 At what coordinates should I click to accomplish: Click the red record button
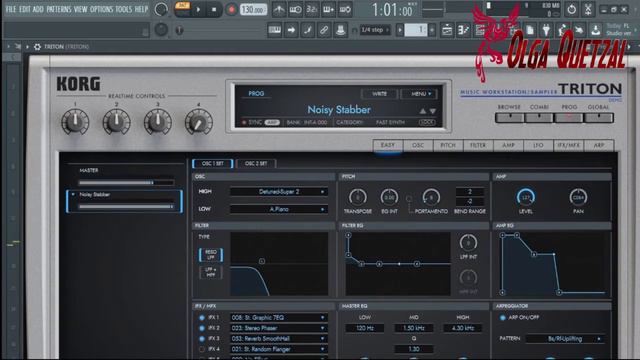[x=231, y=9]
